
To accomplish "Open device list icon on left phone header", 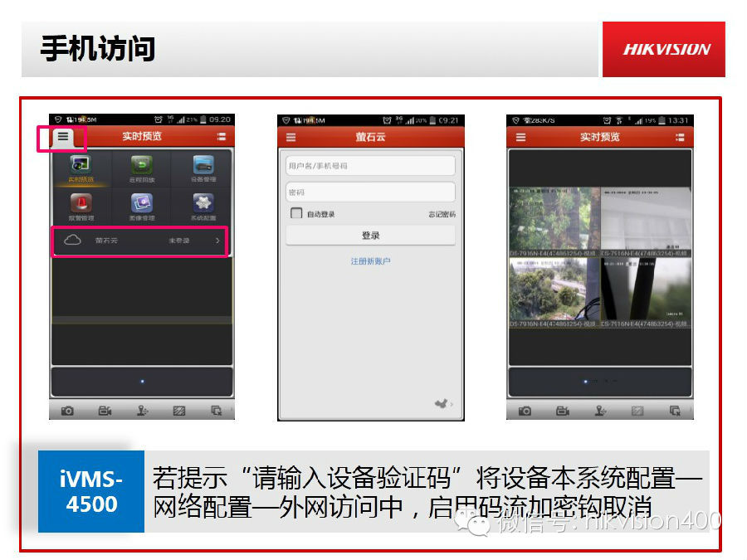I will (221, 137).
